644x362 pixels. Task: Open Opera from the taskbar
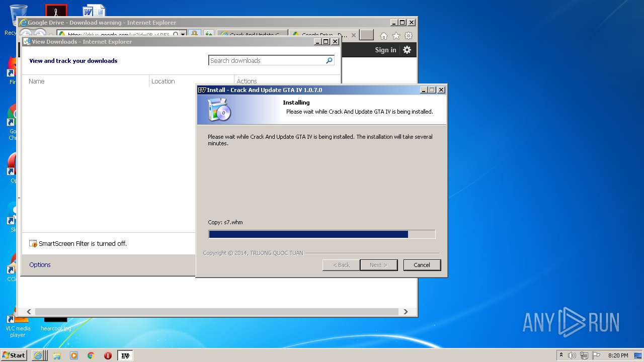pyautogui.click(x=108, y=355)
